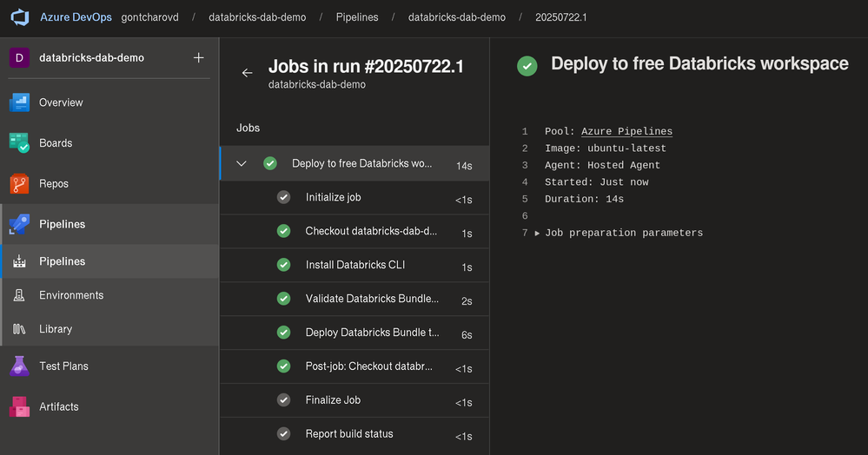Click the Library books icon
The width and height of the screenshot is (868, 455).
[x=20, y=329]
